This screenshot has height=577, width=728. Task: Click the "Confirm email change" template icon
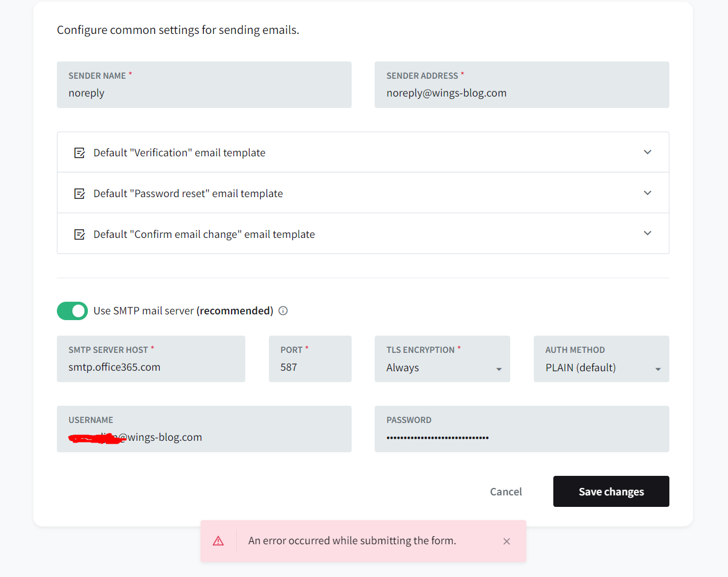click(x=79, y=234)
